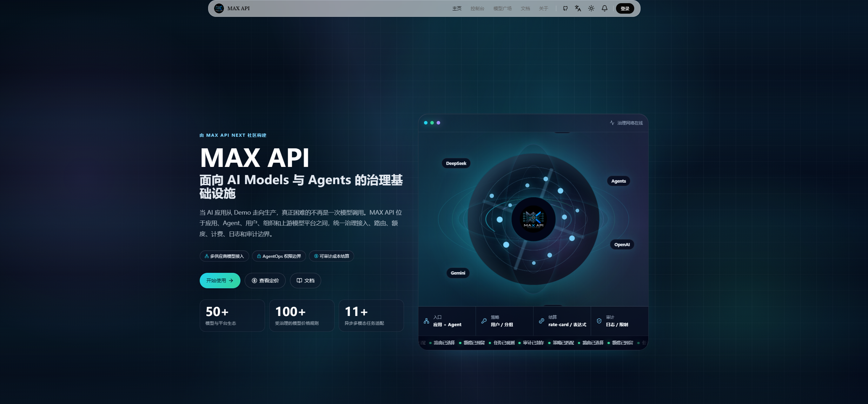Click the 入口 应用 + Agent tile
The image size is (868, 404).
[447, 321]
